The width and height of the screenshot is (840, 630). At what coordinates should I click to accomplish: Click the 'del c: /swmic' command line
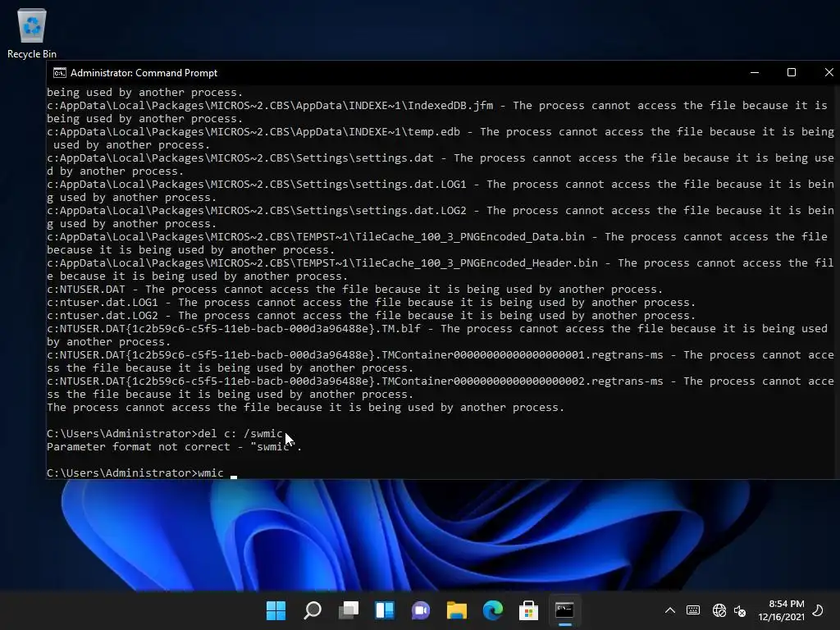(164, 433)
